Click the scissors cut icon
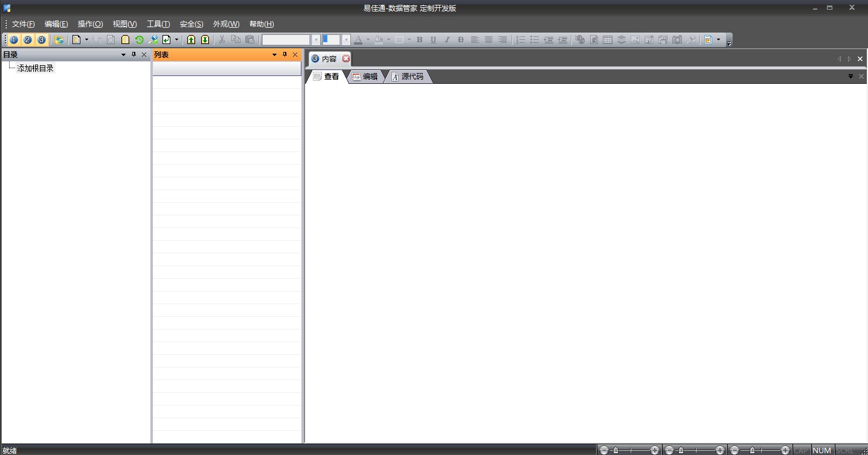The image size is (868, 455). coord(222,40)
